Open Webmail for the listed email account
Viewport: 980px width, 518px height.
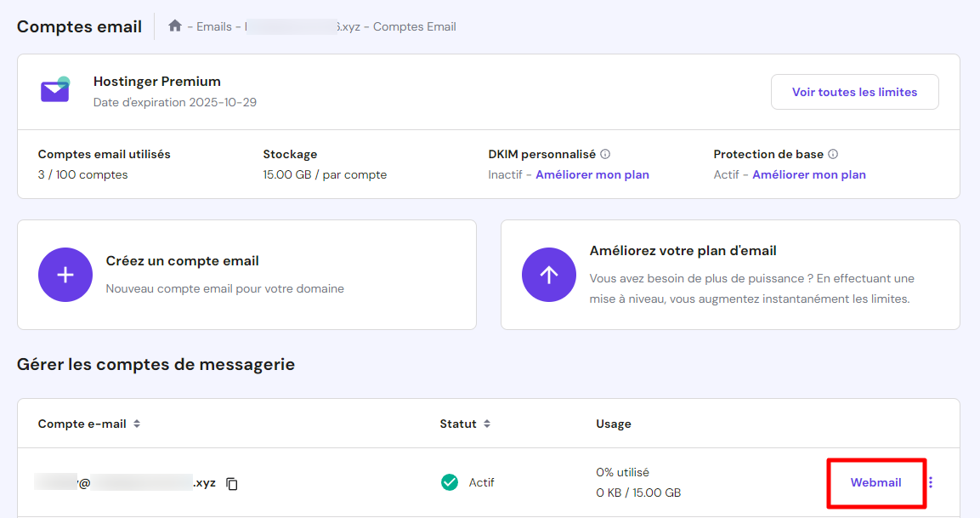875,481
